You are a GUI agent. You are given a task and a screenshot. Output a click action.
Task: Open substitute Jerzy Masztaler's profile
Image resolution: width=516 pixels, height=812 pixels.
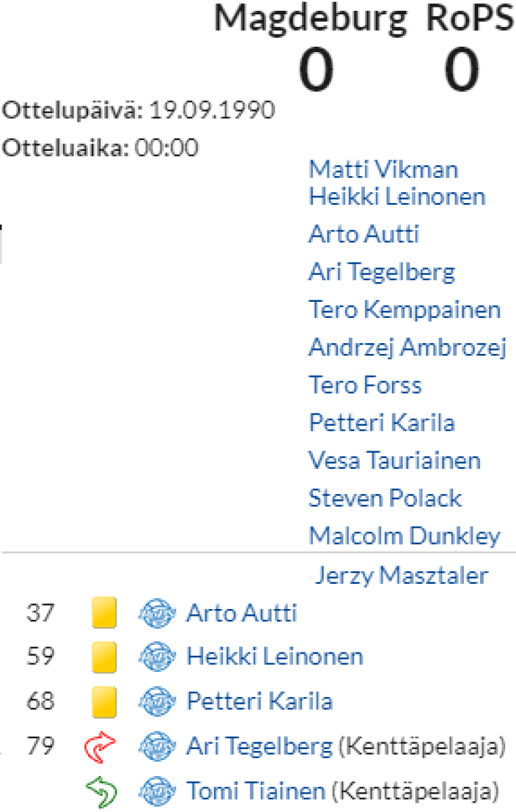[x=402, y=576]
